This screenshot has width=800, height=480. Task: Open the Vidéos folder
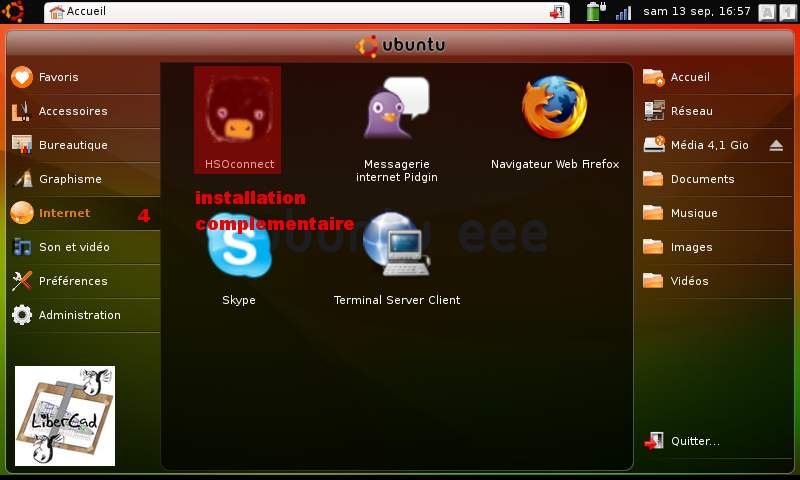coord(716,281)
